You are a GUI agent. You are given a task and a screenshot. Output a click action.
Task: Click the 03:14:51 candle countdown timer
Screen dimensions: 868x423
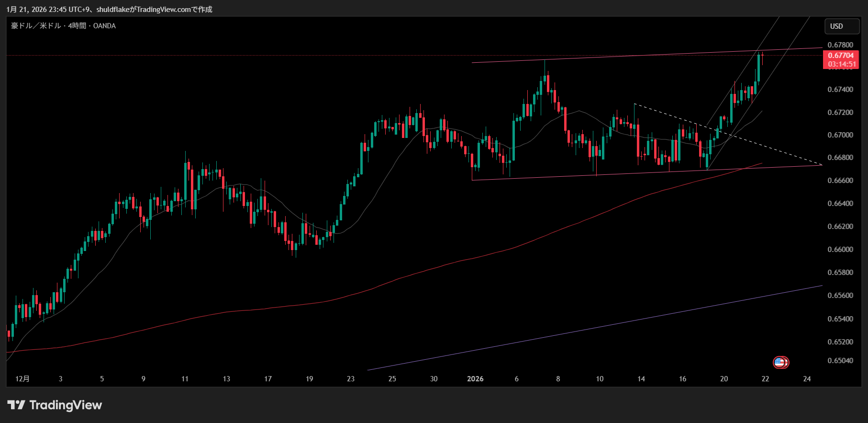[842, 64]
